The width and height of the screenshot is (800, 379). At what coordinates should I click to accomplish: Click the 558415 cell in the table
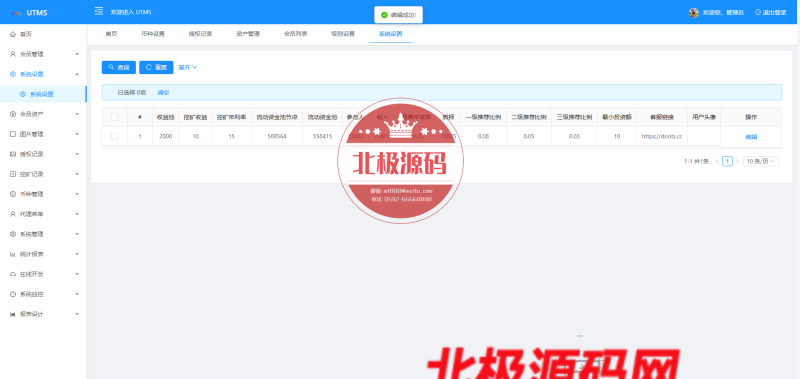(322, 137)
